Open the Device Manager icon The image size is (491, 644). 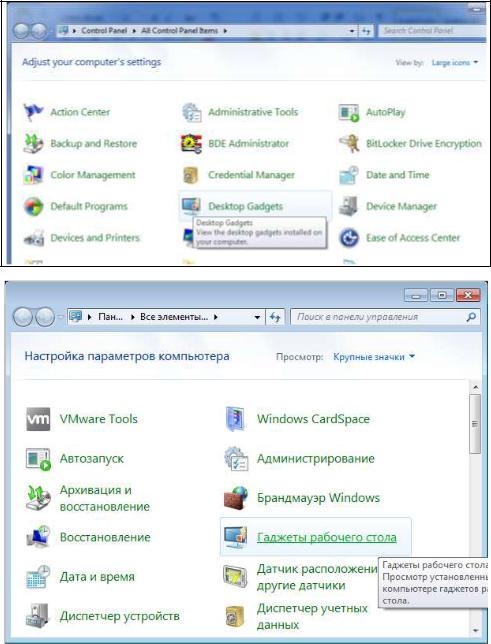coord(349,206)
